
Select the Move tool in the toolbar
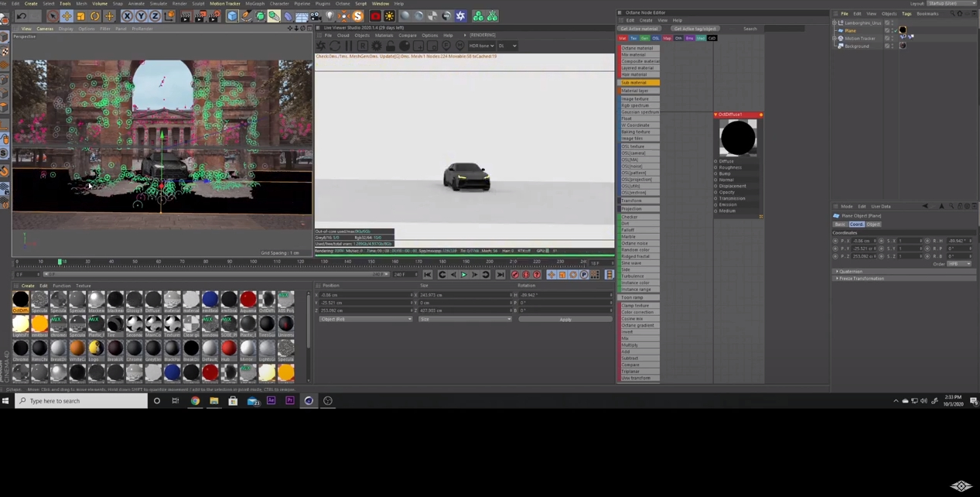(x=68, y=16)
